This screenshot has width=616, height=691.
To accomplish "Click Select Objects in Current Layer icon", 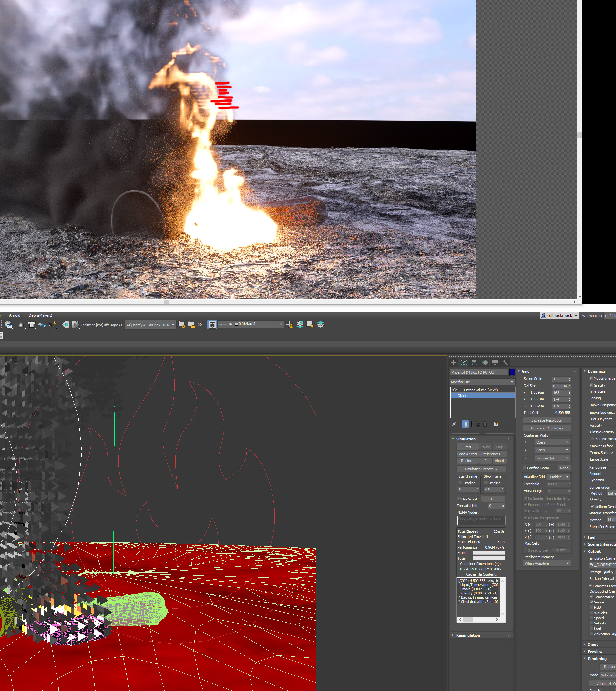I will pos(310,325).
